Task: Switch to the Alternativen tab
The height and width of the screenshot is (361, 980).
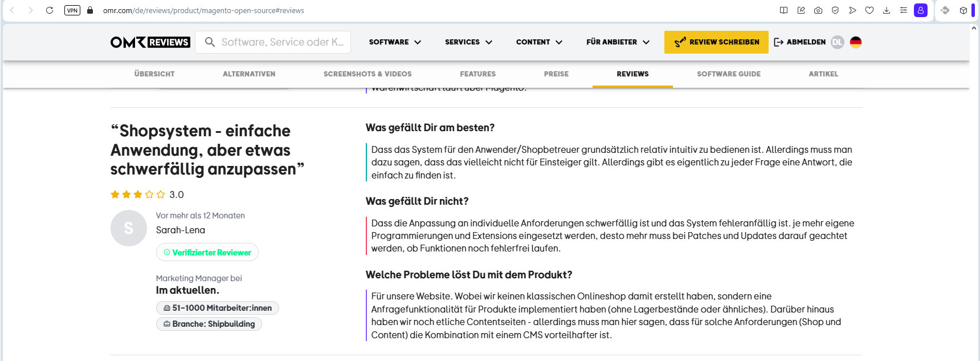Action: (249, 74)
